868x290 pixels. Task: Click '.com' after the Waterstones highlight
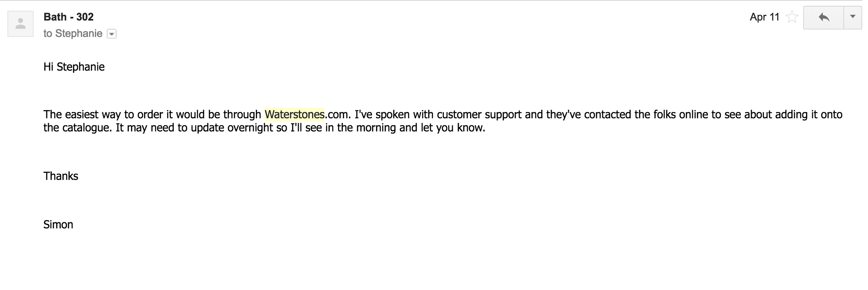pos(337,114)
